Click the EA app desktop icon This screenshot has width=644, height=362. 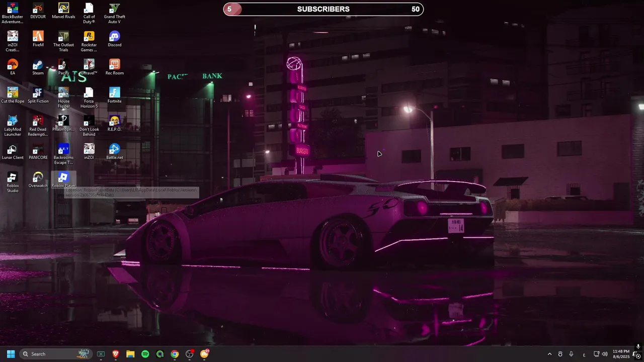pyautogui.click(x=13, y=67)
